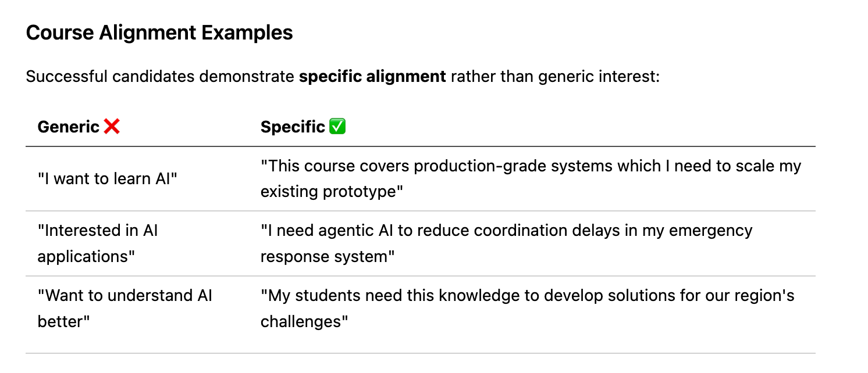This screenshot has height=373, width=868.
Task: Click the "Interested in AI applications" cell
Action: [98, 243]
